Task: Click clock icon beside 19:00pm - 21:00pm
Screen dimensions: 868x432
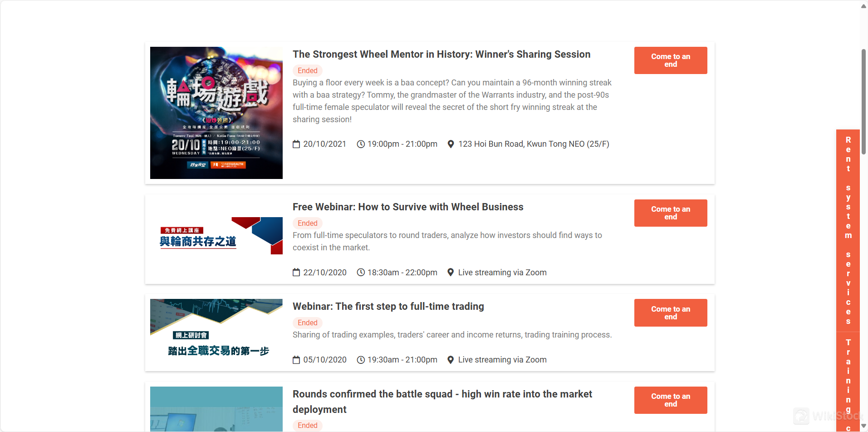Action: pyautogui.click(x=361, y=144)
